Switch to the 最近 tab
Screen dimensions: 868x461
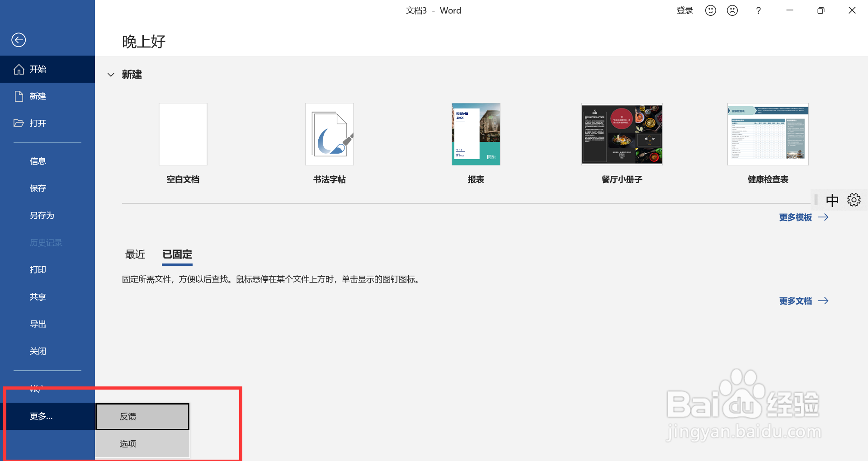(x=135, y=254)
